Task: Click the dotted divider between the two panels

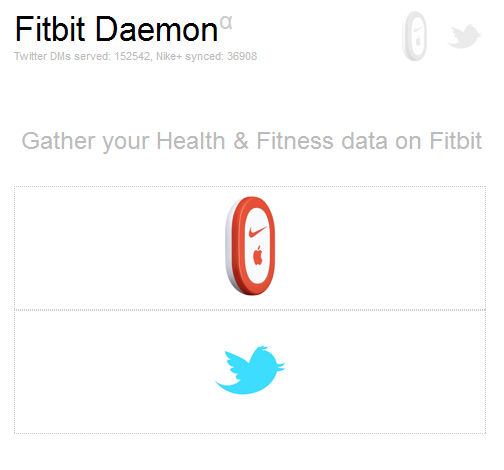Action: click(250, 310)
